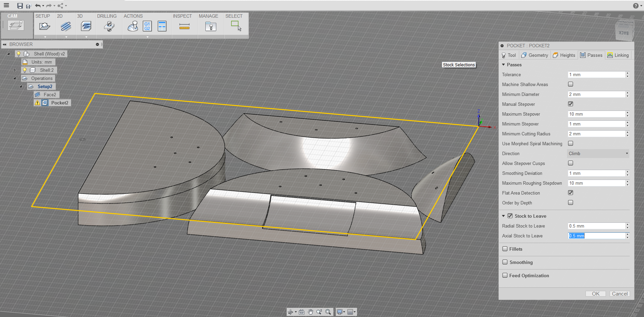Enable the Smoothing checkbox

(x=505, y=262)
